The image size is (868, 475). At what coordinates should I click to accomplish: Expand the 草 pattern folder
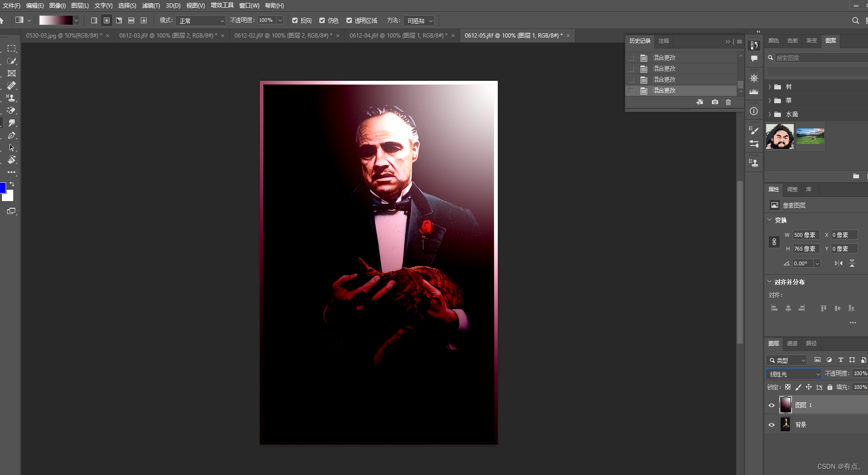pos(769,101)
